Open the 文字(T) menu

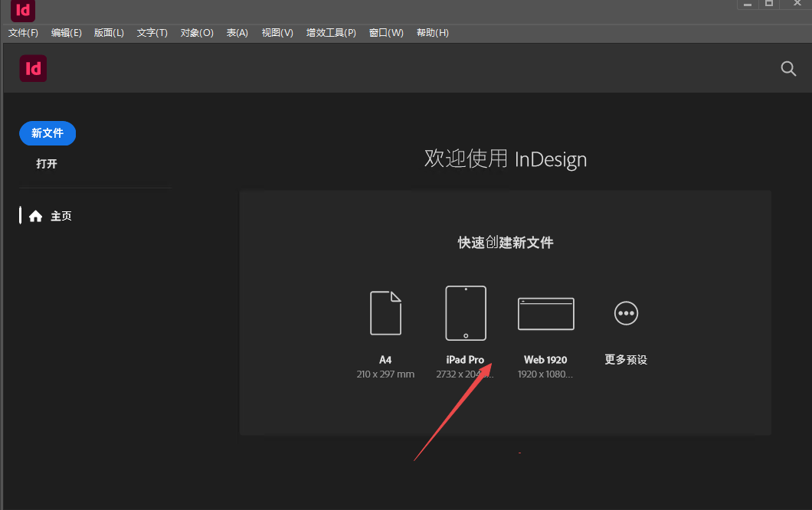coord(152,33)
